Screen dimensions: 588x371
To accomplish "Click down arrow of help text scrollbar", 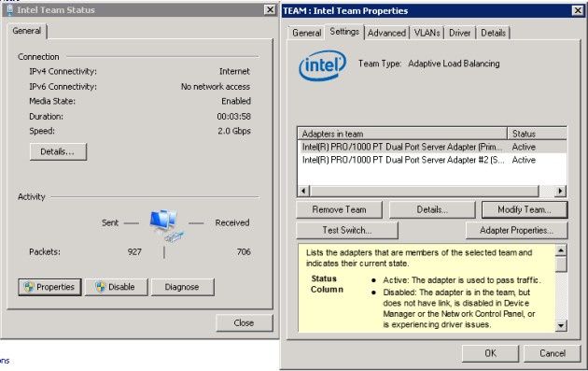I will [x=561, y=325].
